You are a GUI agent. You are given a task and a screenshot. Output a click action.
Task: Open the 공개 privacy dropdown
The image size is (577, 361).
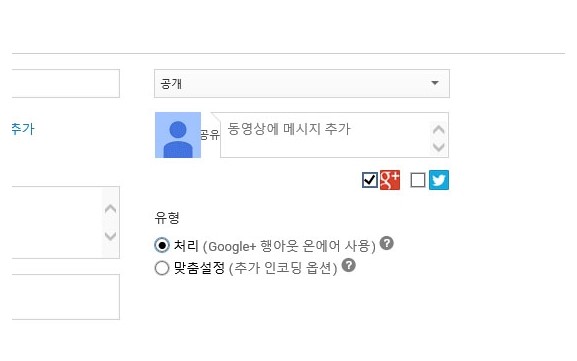(x=302, y=84)
